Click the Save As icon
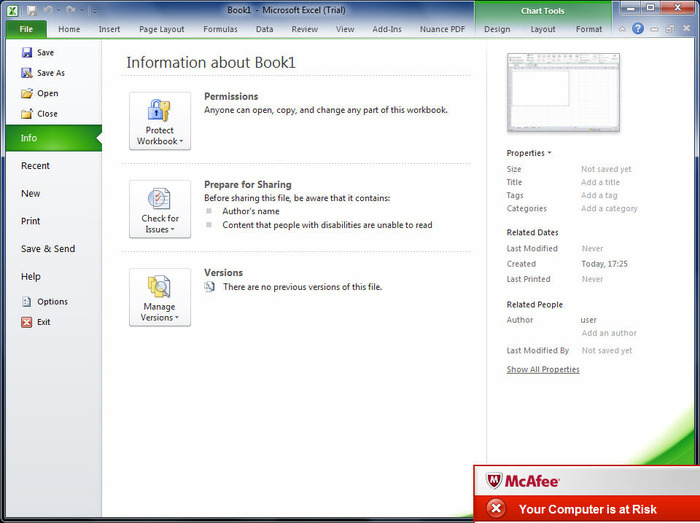 27,73
